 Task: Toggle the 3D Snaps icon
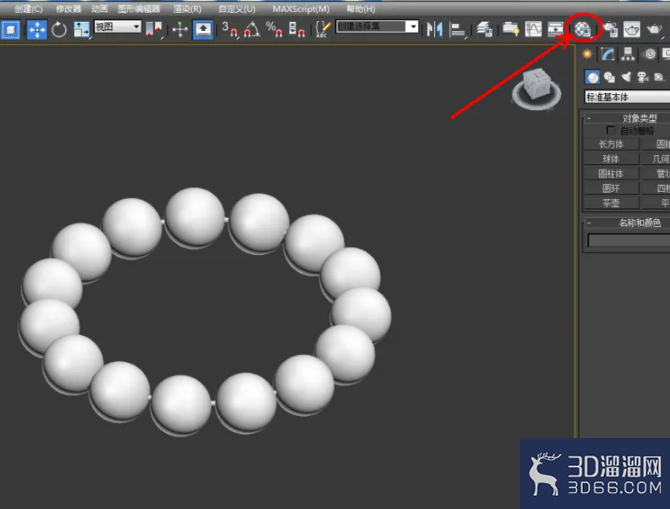[x=230, y=29]
